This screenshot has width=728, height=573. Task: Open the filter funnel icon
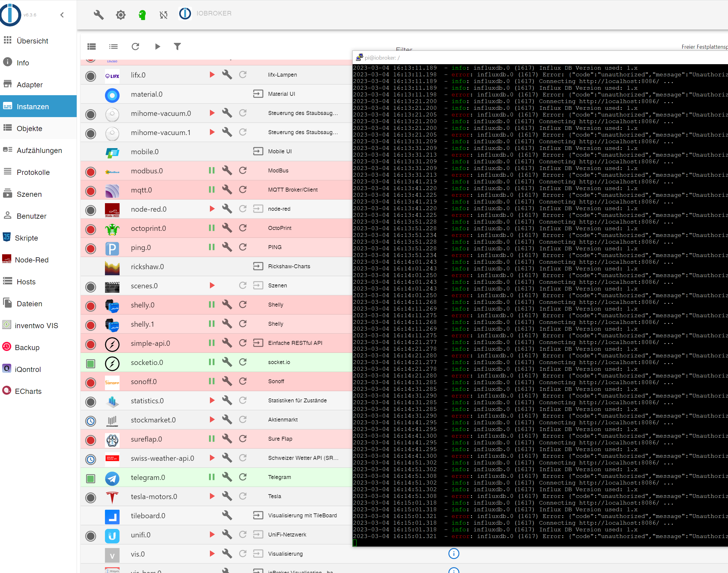tap(177, 46)
